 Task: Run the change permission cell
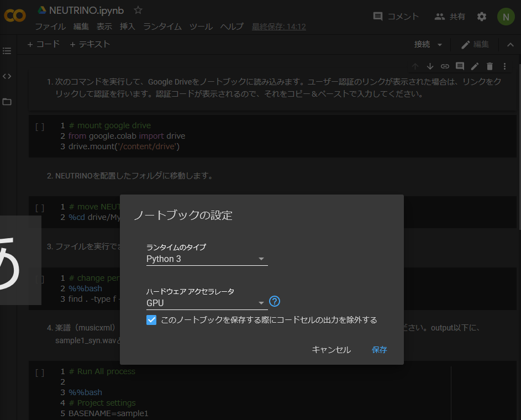40,279
